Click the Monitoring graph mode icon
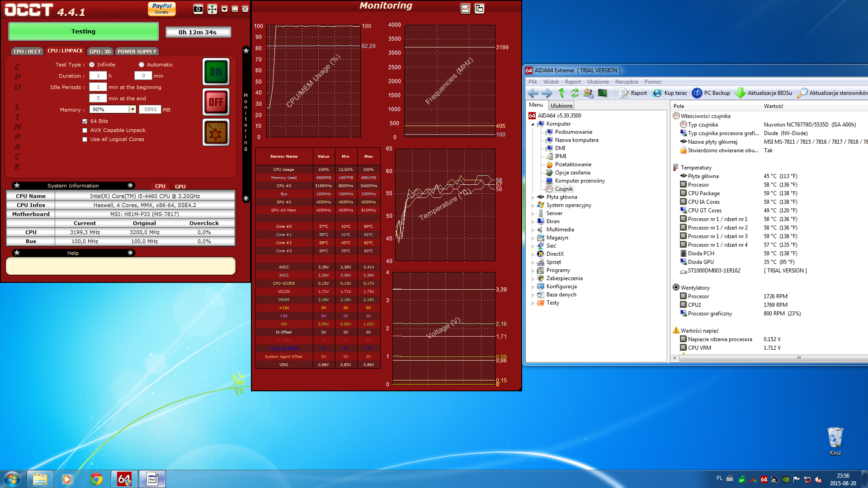868x488 pixels. 465,9
